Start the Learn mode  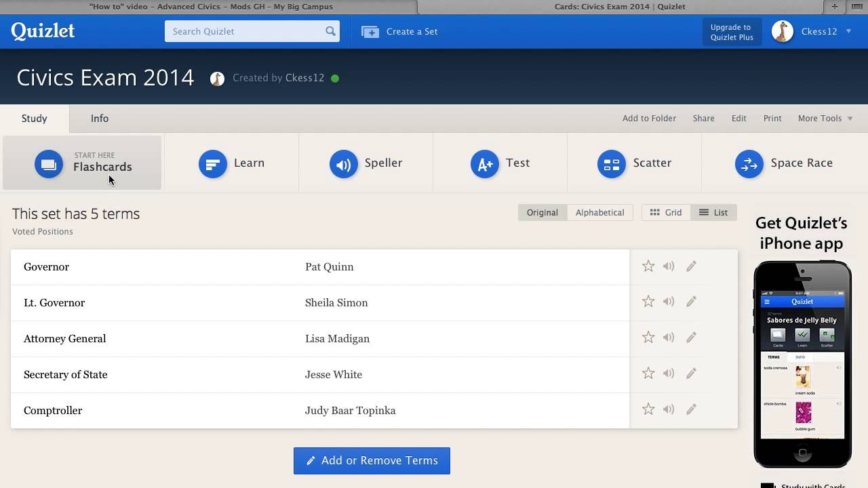pyautogui.click(x=231, y=163)
